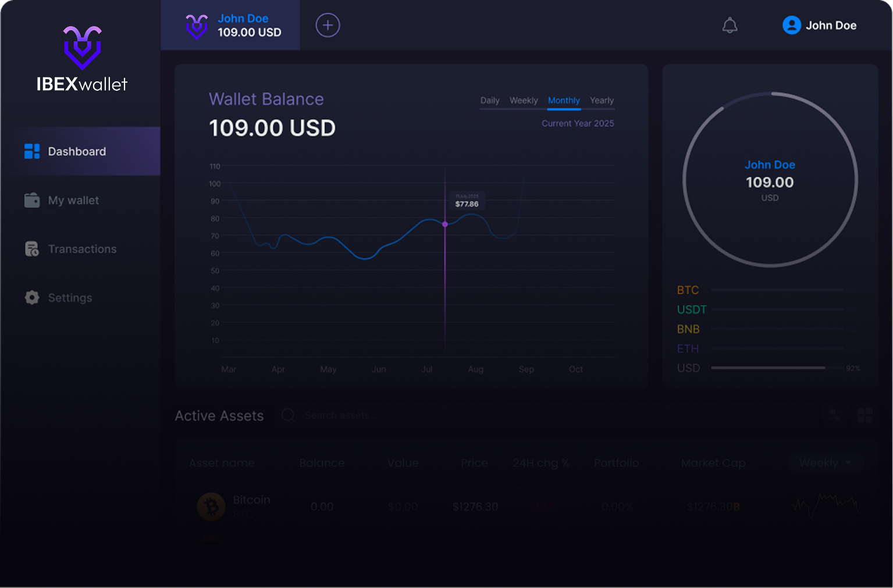This screenshot has width=893, height=588.
Task: Click the purple chart data point marker
Action: point(445,224)
